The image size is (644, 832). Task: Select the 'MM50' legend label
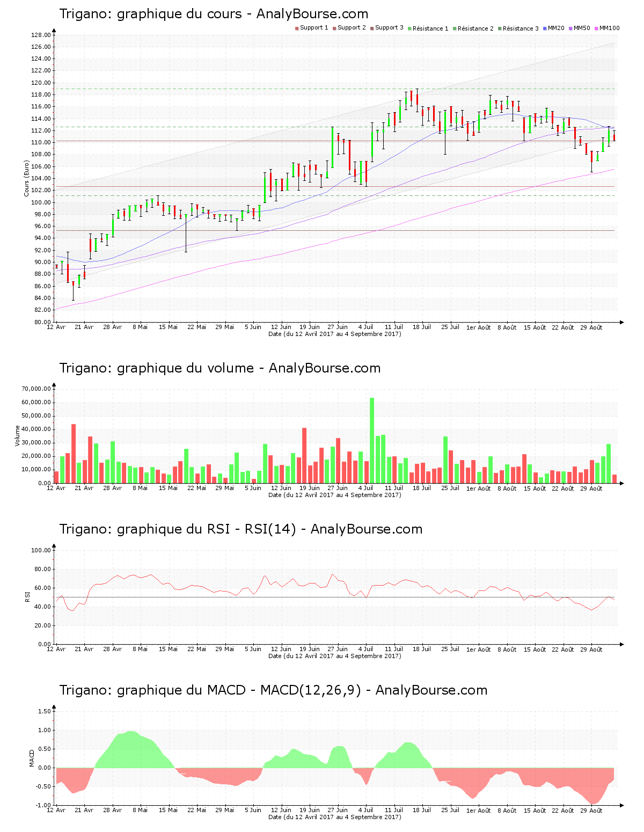582,28
